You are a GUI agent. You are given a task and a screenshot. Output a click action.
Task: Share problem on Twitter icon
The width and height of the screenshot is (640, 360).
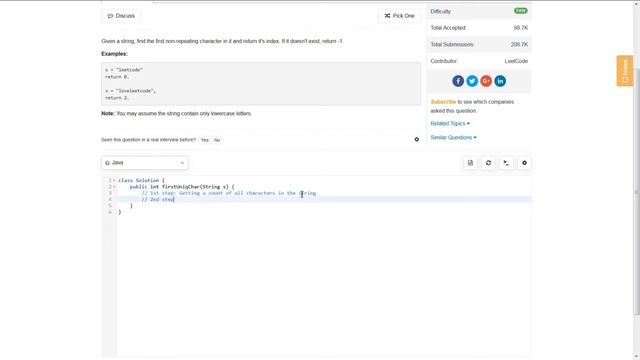(x=472, y=81)
